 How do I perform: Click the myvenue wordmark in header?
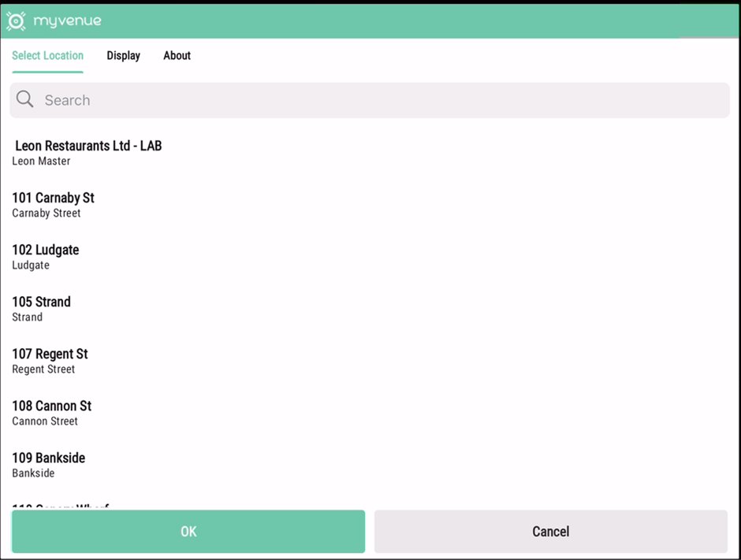67,21
